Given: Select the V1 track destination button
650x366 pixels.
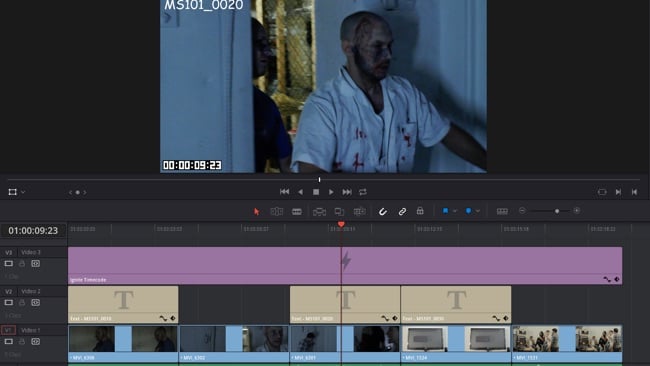Looking at the screenshot, I should 8,330.
